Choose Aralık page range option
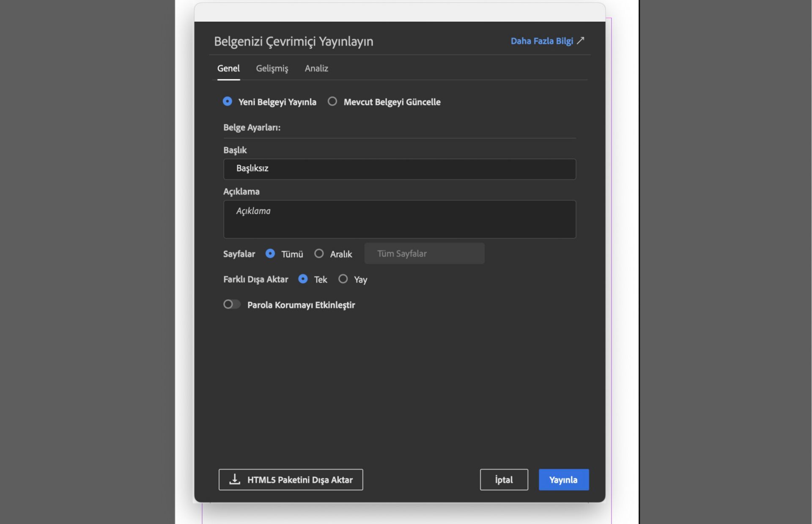Image resolution: width=812 pixels, height=524 pixels. point(319,254)
